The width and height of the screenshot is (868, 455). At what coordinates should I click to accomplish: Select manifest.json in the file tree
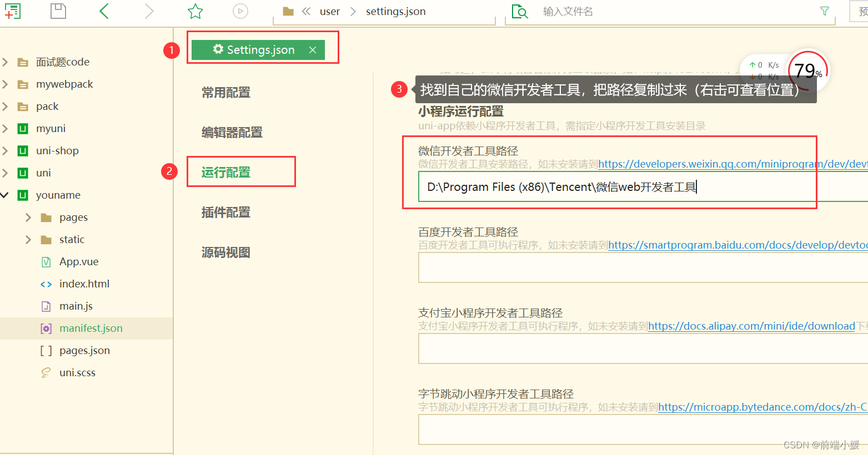(87, 328)
